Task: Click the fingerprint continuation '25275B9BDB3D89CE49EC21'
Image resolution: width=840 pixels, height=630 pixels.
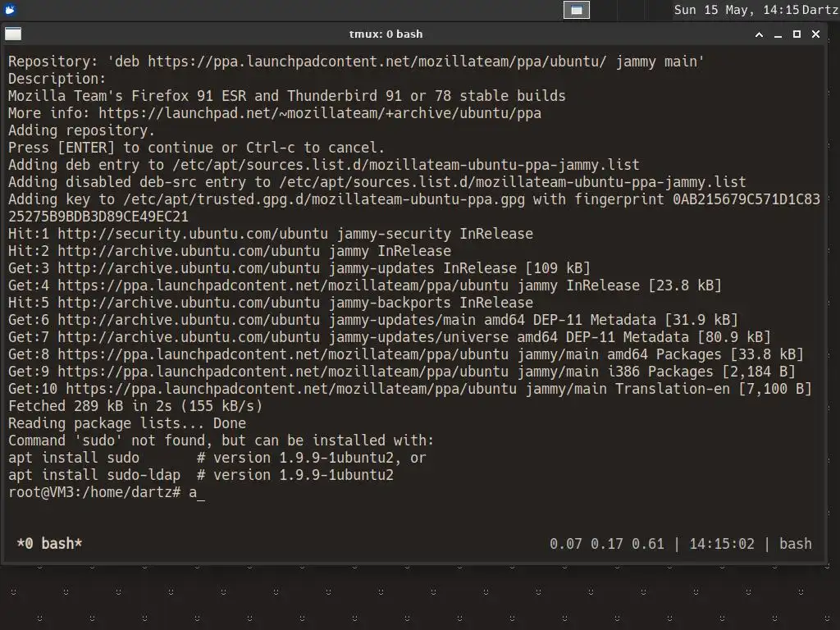Action: point(98,217)
